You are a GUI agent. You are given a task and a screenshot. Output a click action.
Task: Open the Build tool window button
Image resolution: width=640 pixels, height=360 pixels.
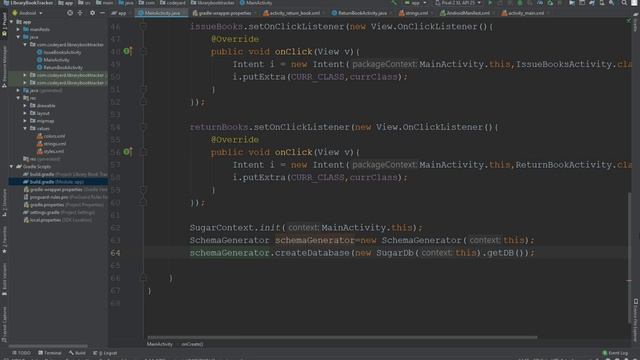coord(78,353)
